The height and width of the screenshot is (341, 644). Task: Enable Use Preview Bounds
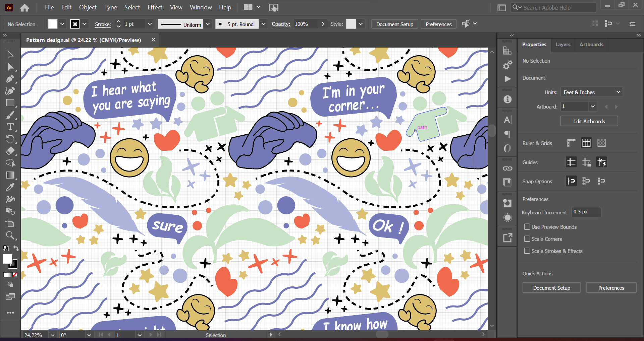[x=527, y=227]
